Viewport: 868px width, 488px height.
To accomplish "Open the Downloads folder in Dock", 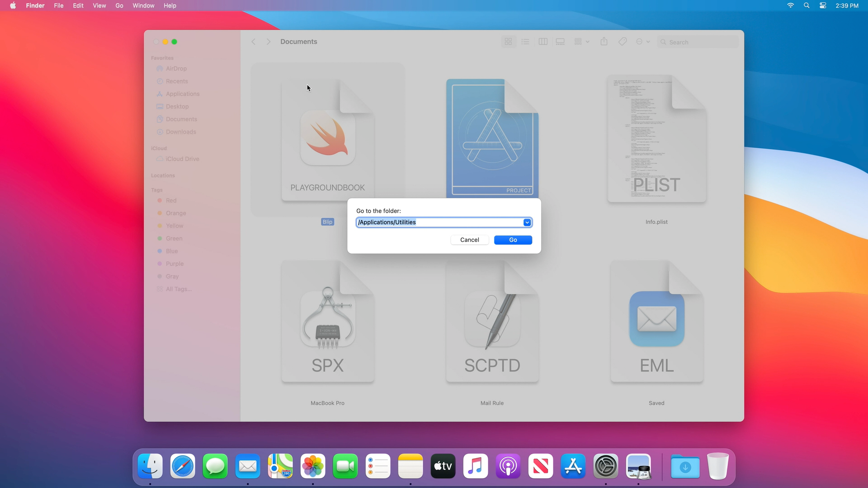I will click(x=685, y=466).
